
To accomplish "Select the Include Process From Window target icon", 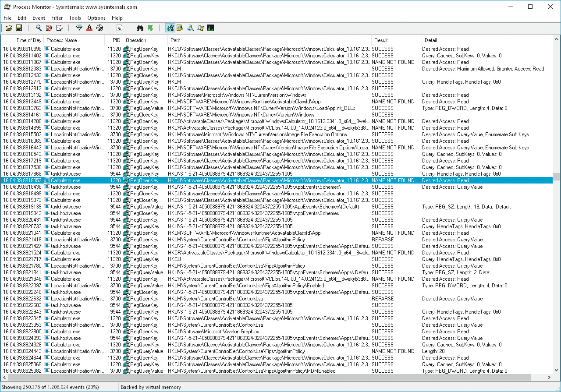I will coord(99,28).
